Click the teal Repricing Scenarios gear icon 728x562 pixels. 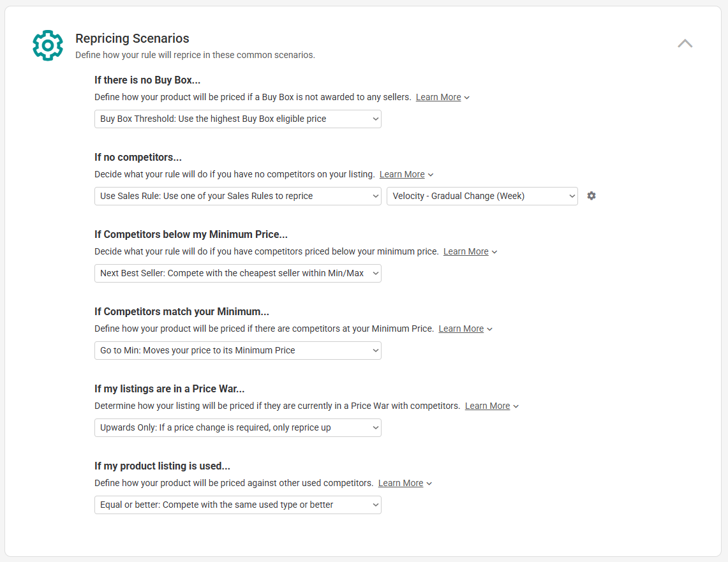48,45
